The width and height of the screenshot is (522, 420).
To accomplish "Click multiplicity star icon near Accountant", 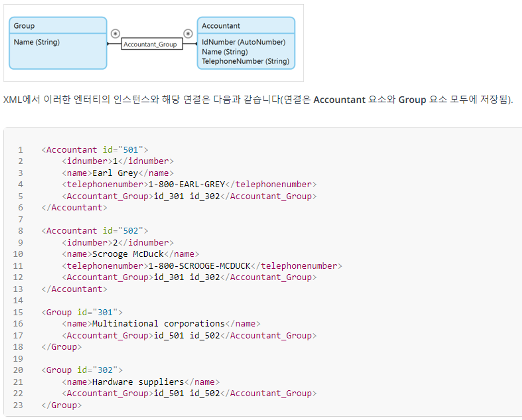I will tap(188, 33).
